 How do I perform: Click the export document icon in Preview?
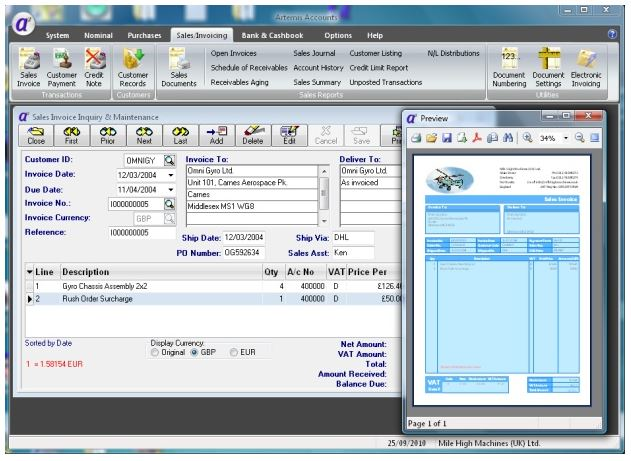pyautogui.click(x=462, y=138)
